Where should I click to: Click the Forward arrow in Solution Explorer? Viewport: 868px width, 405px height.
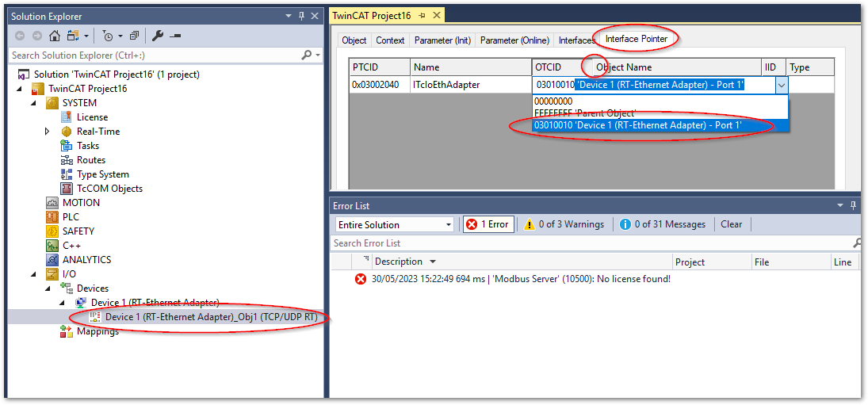pyautogui.click(x=36, y=36)
